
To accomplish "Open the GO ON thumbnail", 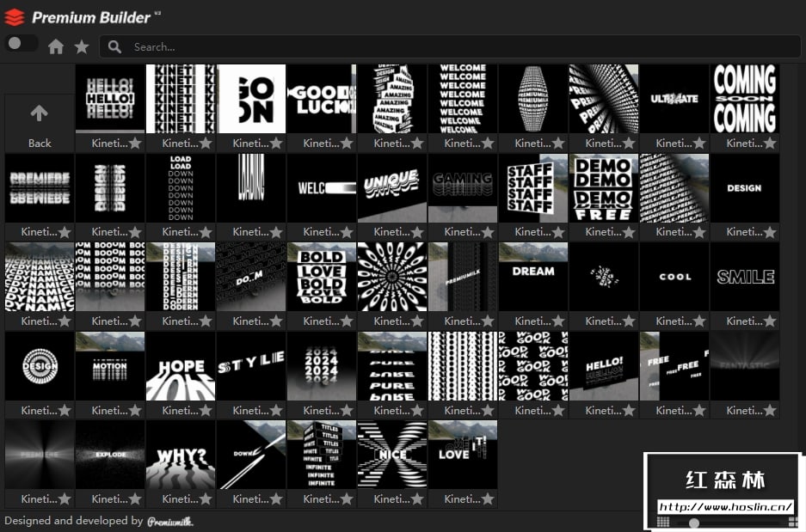I will pyautogui.click(x=251, y=99).
